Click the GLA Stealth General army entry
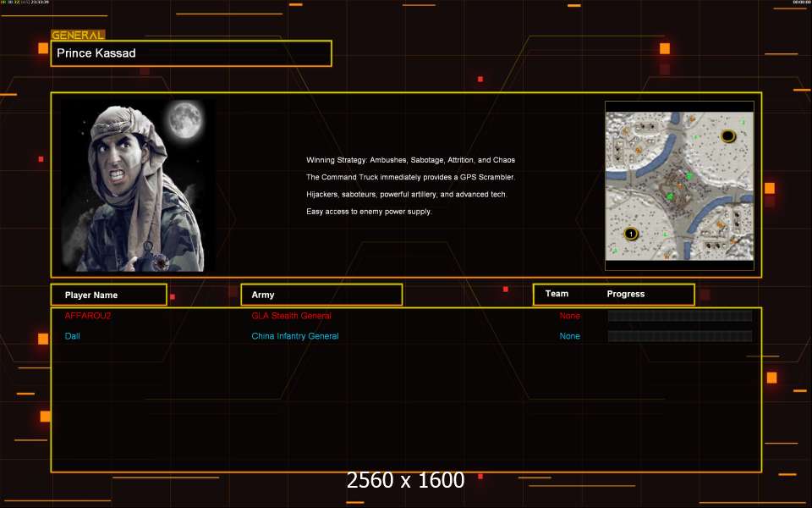Viewport: 812px width, 508px height. point(291,316)
